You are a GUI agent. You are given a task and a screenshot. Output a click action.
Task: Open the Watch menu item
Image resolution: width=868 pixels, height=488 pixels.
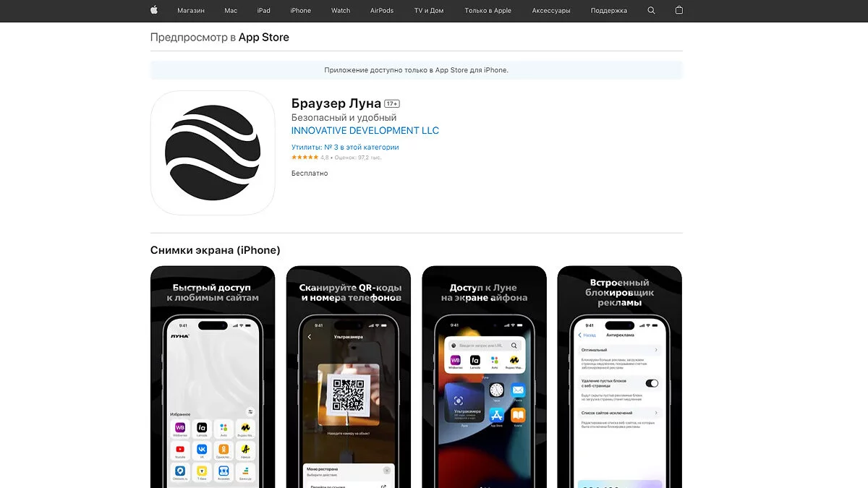341,11
